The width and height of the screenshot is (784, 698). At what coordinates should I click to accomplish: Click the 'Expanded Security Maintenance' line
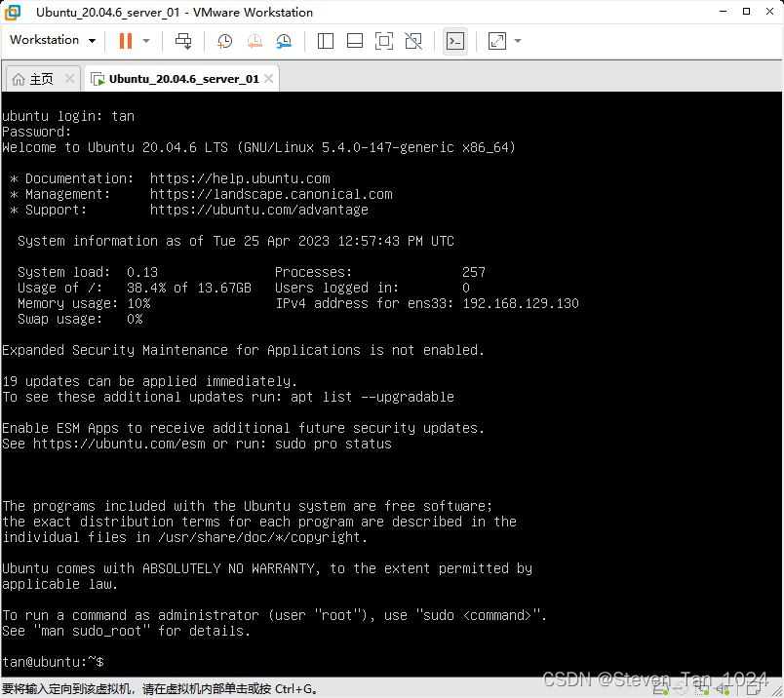[243, 350]
